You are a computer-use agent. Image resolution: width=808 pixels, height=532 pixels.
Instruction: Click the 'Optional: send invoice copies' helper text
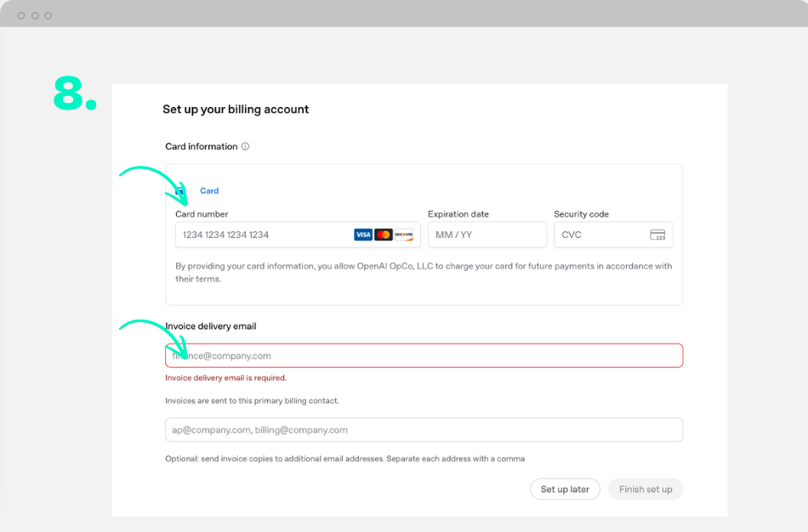tap(344, 458)
